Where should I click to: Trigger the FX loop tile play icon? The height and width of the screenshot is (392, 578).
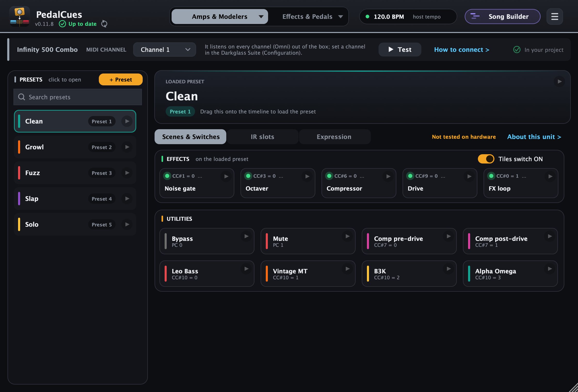pos(550,176)
